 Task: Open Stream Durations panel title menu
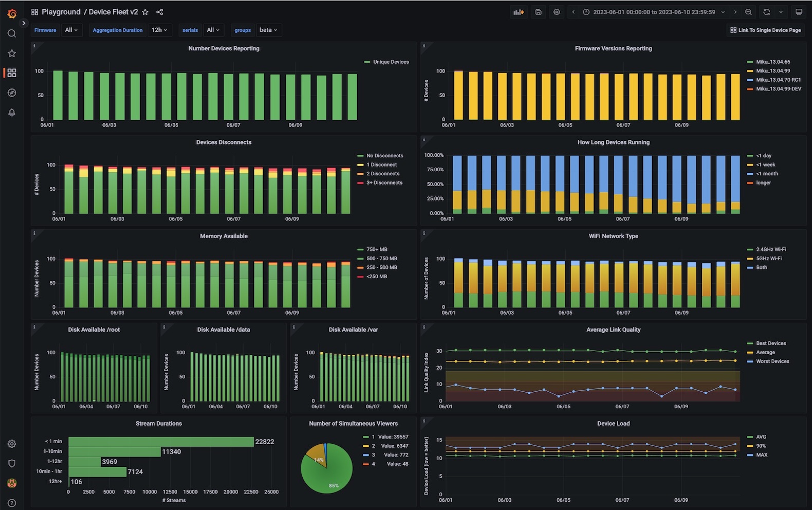coord(159,423)
